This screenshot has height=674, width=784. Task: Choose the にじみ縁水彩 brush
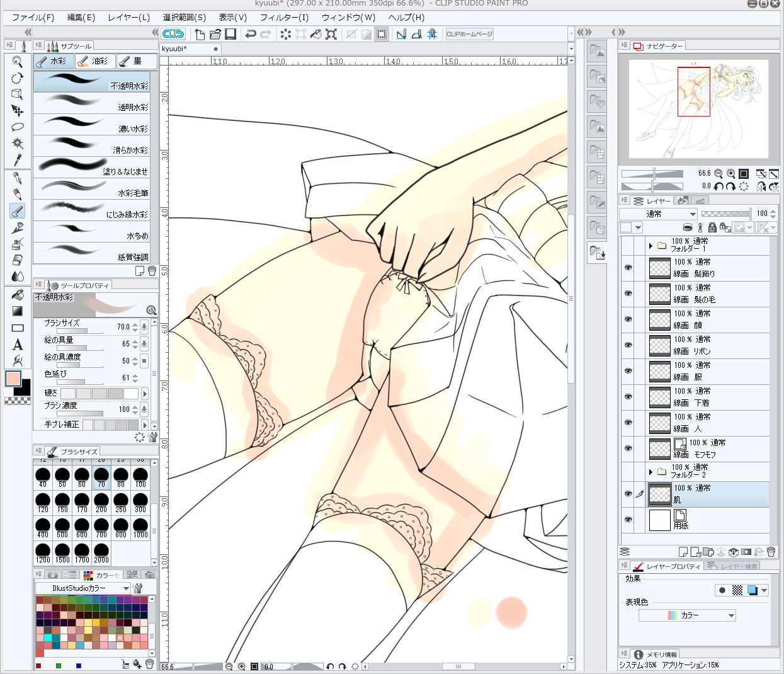point(92,210)
